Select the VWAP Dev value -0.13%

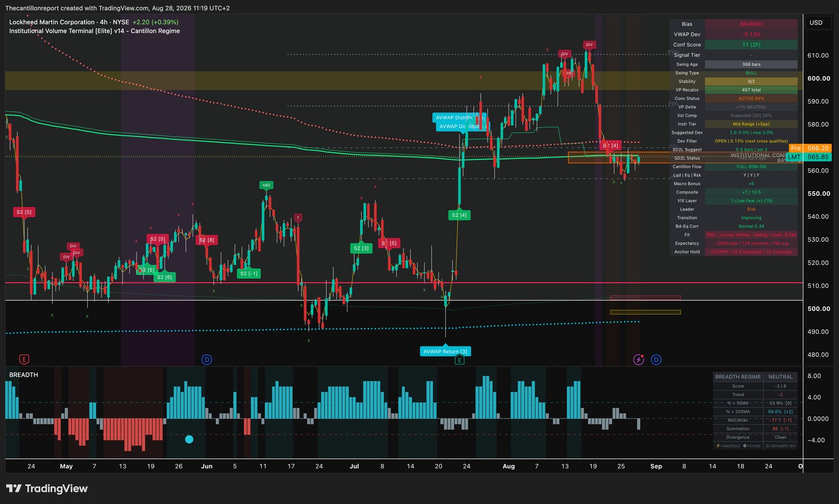751,35
